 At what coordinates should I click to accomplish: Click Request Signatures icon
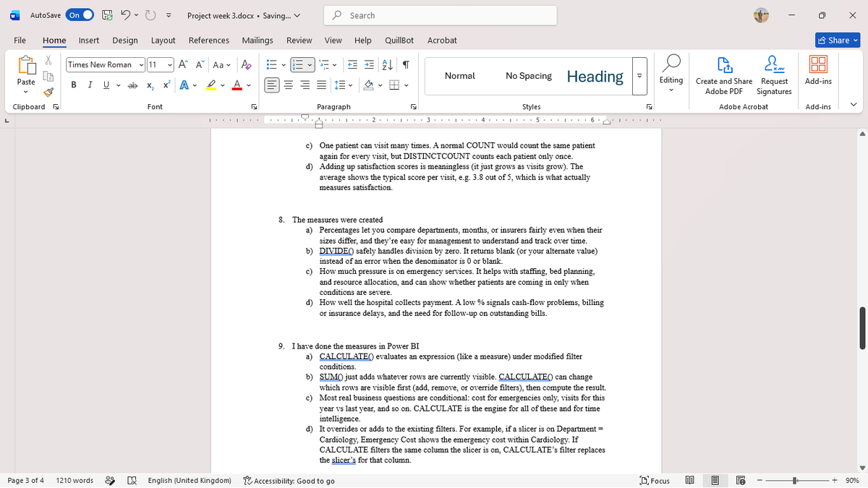(x=774, y=76)
